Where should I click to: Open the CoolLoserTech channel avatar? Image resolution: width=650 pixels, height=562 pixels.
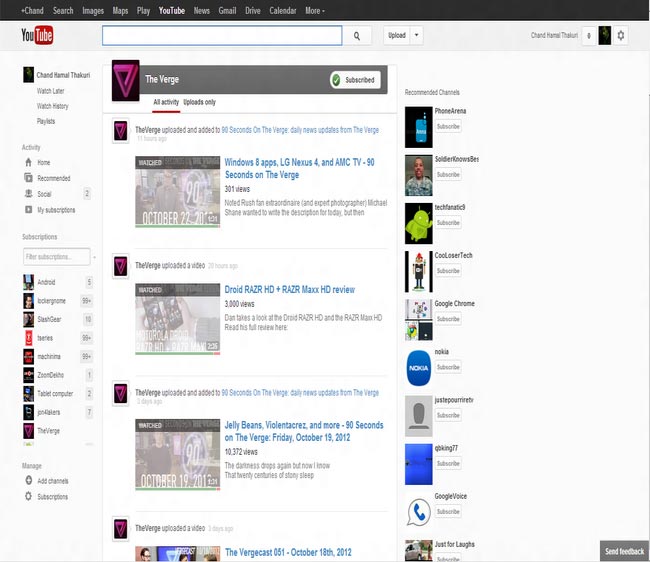click(419, 271)
